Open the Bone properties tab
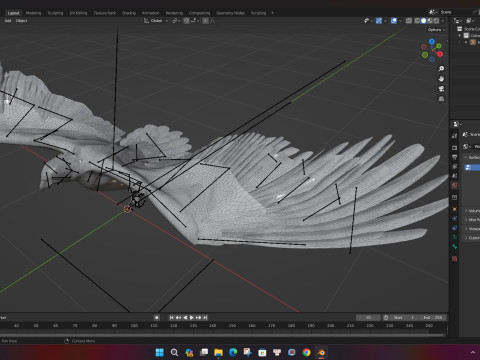 pyautogui.click(x=455, y=247)
